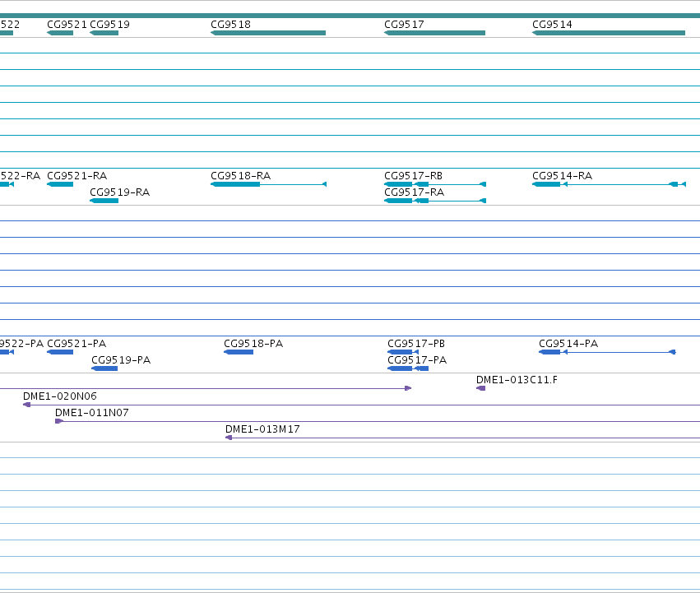Open the CG9518-PA protein label
The width and height of the screenshot is (700, 593).
click(253, 344)
